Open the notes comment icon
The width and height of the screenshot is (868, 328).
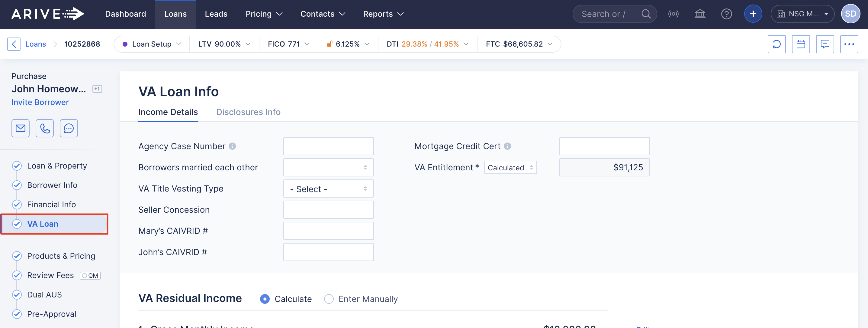pyautogui.click(x=825, y=44)
